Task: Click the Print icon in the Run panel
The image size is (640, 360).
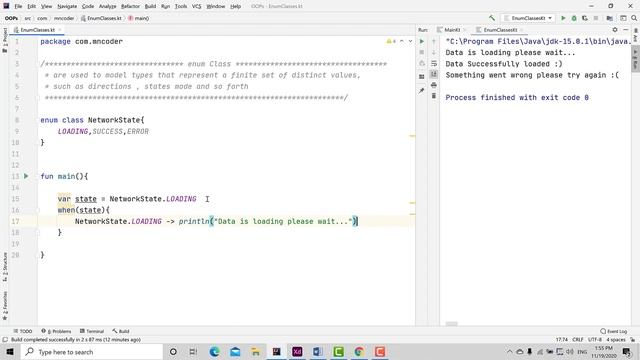Action: click(433, 85)
